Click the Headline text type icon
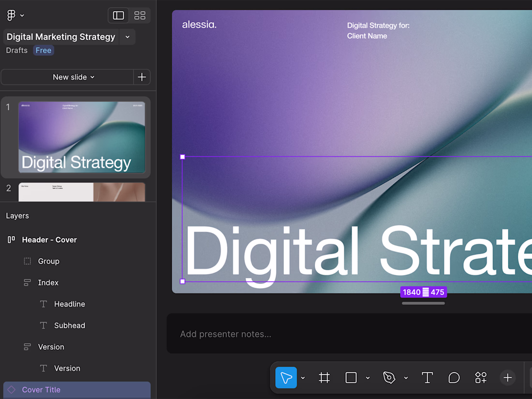The image size is (532, 399). 44,304
